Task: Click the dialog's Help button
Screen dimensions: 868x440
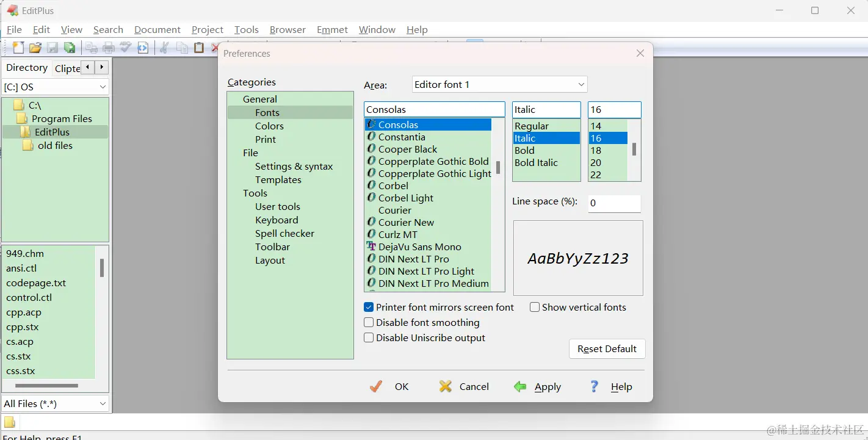Action: 610,387
